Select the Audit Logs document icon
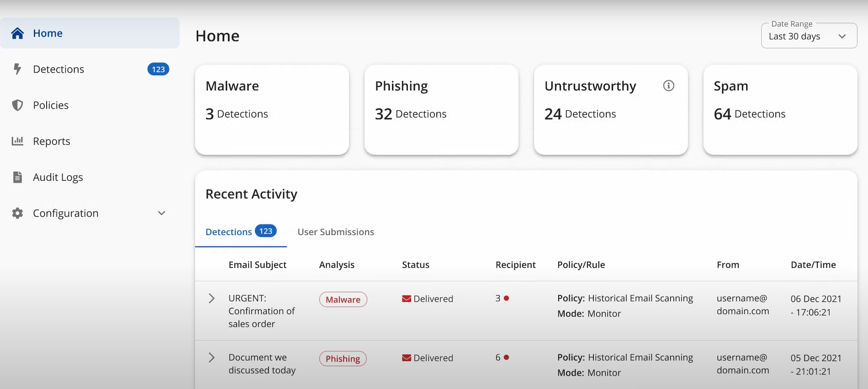868x389 pixels. click(17, 177)
